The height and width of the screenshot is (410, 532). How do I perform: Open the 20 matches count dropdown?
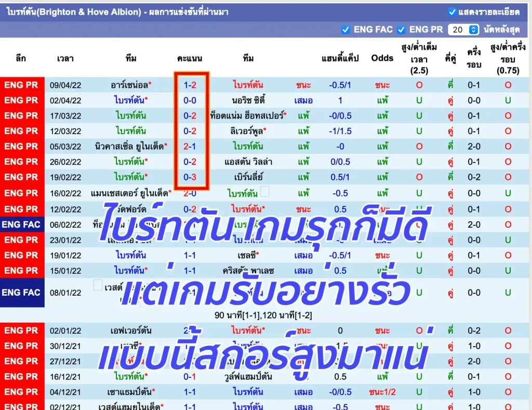[463, 30]
